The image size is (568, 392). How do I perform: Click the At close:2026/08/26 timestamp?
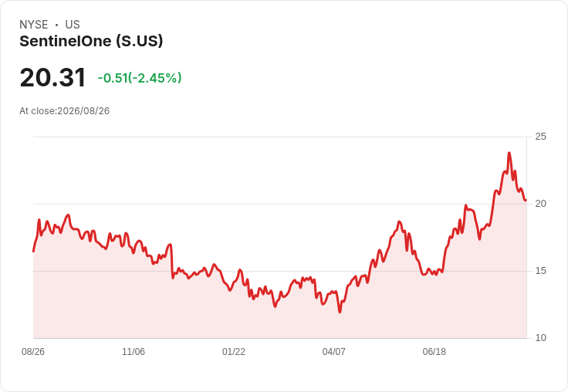pyautogui.click(x=65, y=111)
